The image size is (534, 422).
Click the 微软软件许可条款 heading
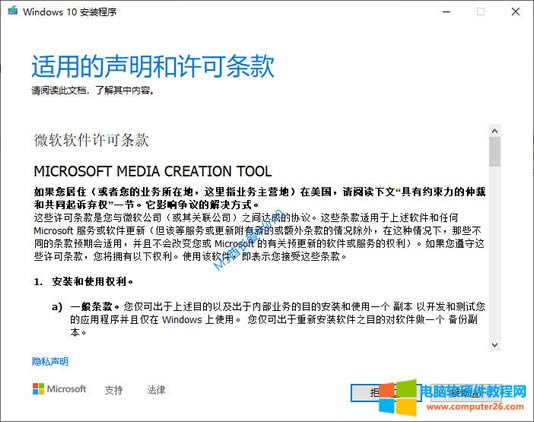(x=91, y=140)
